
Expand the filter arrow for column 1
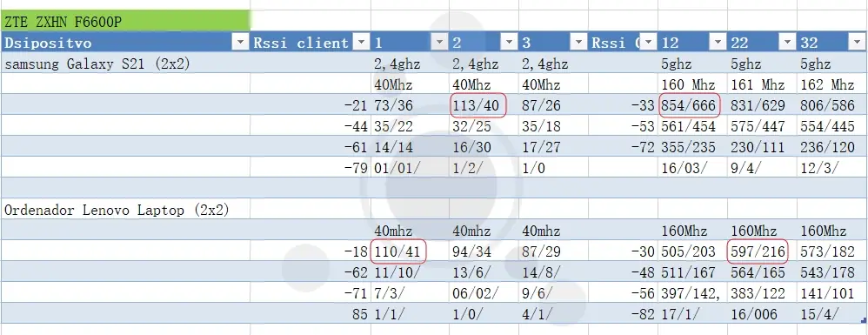(439, 42)
